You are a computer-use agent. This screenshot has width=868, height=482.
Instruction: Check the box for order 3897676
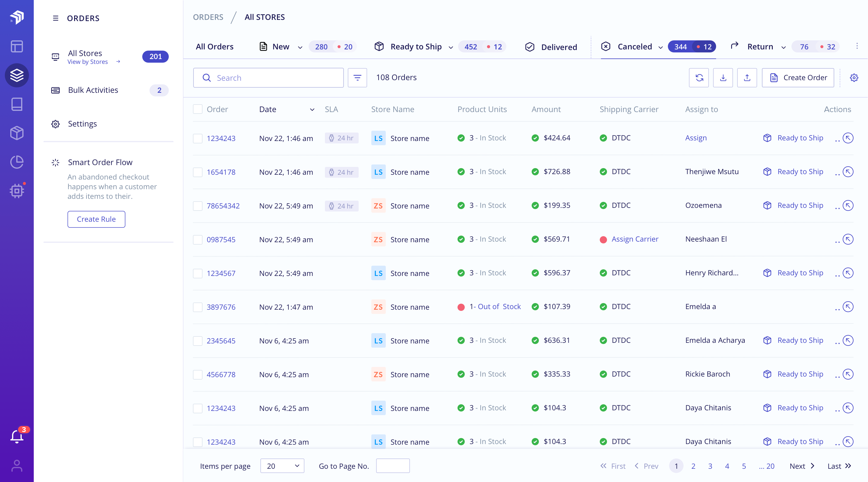pos(197,307)
